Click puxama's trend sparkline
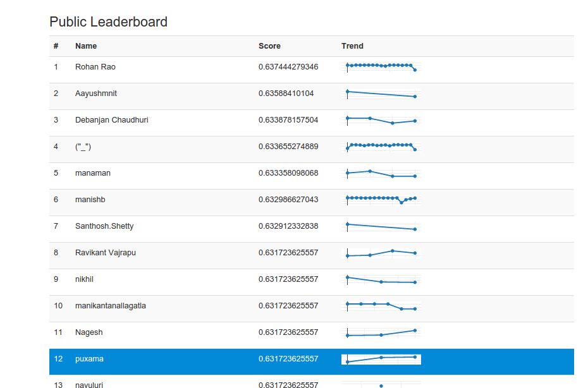 [x=381, y=359]
